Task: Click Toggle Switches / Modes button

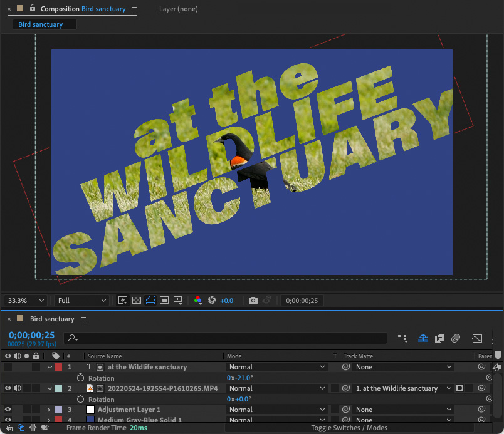Action: tap(349, 428)
